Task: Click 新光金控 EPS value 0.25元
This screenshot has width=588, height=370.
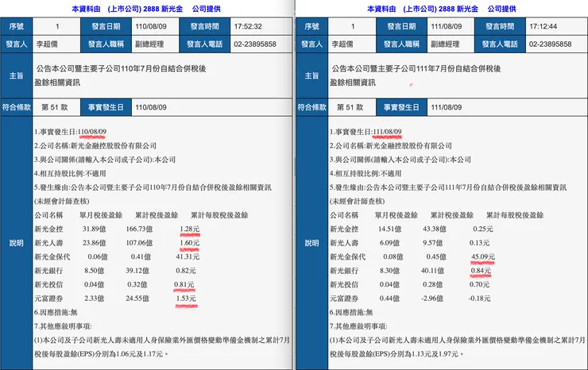Action: coord(483,229)
